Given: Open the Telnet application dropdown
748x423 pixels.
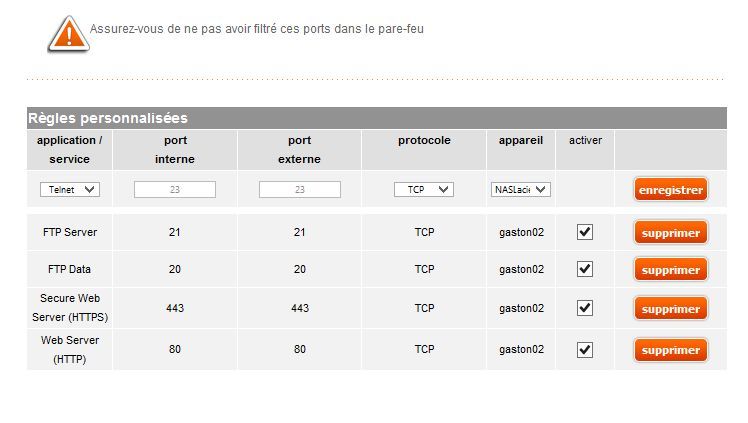Looking at the screenshot, I should point(70,189).
